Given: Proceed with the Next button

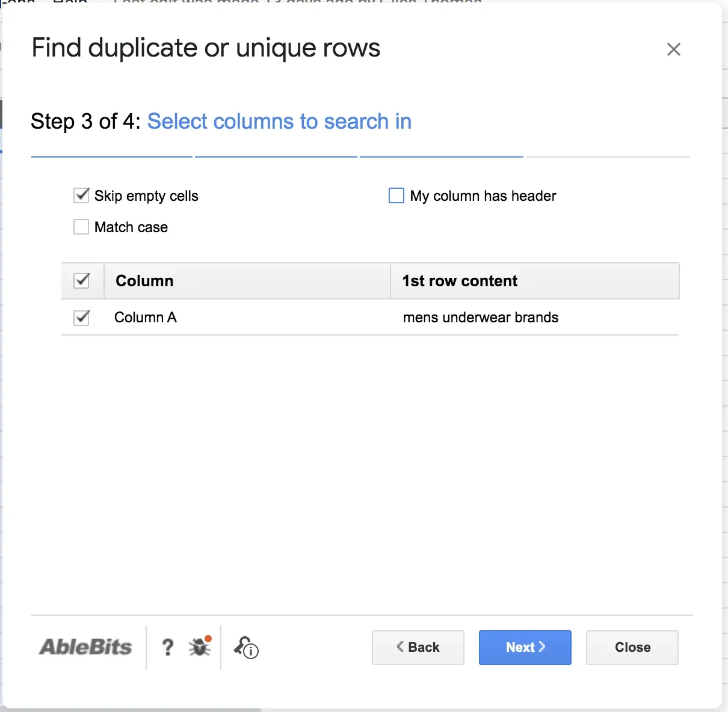Looking at the screenshot, I should [x=525, y=647].
